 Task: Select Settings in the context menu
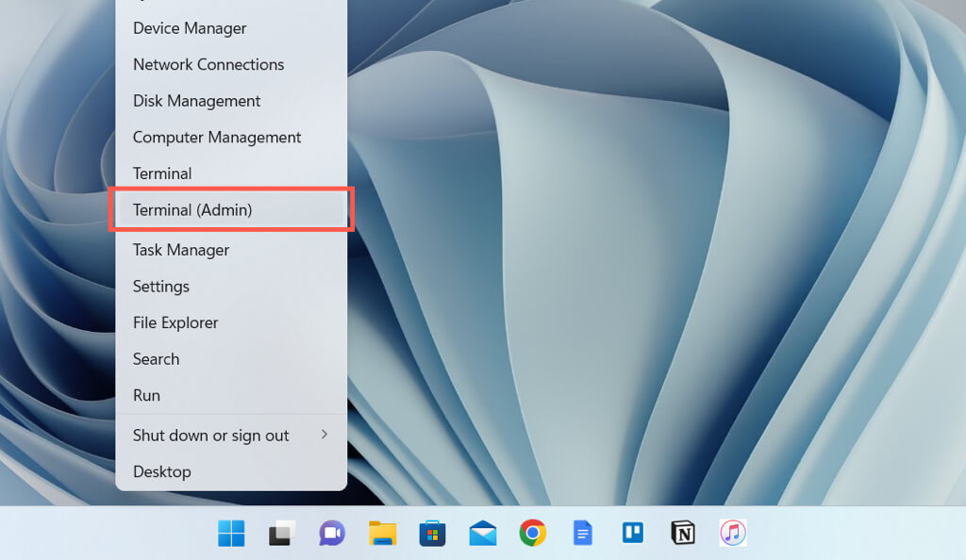point(231,287)
